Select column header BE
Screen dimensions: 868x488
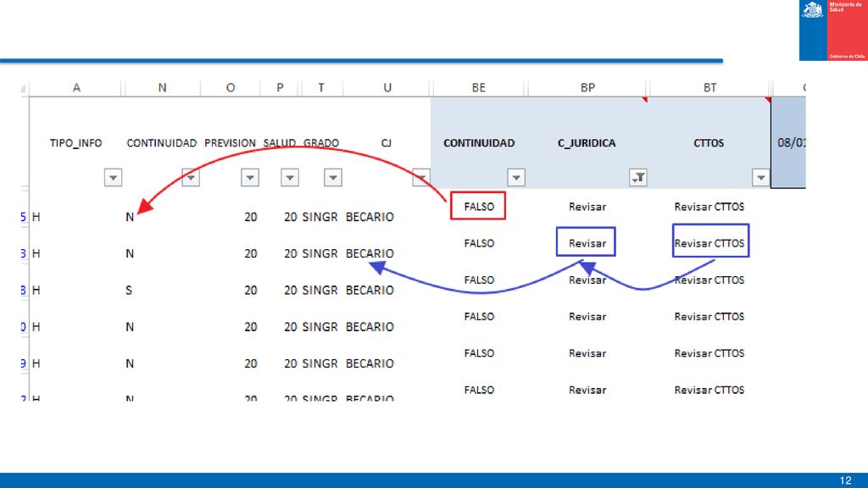coord(479,87)
